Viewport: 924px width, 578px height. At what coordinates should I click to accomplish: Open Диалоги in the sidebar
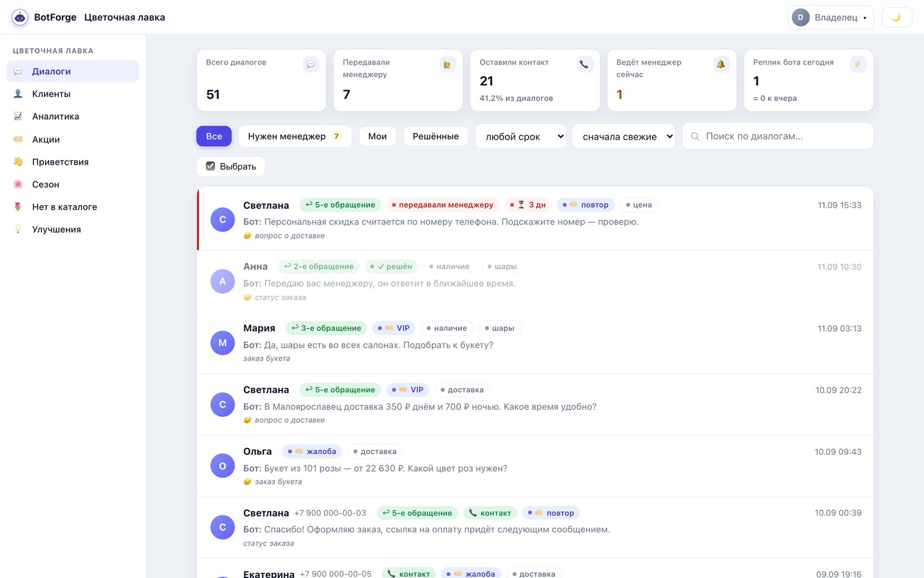(73, 71)
